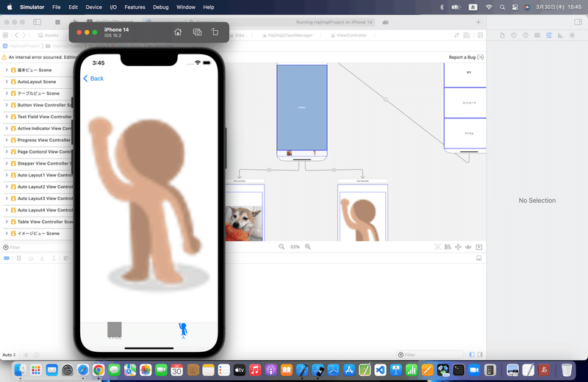This screenshot has width=588, height=382.
Task: Toggle breakpoints in the debug bar
Action: [x=7, y=259]
